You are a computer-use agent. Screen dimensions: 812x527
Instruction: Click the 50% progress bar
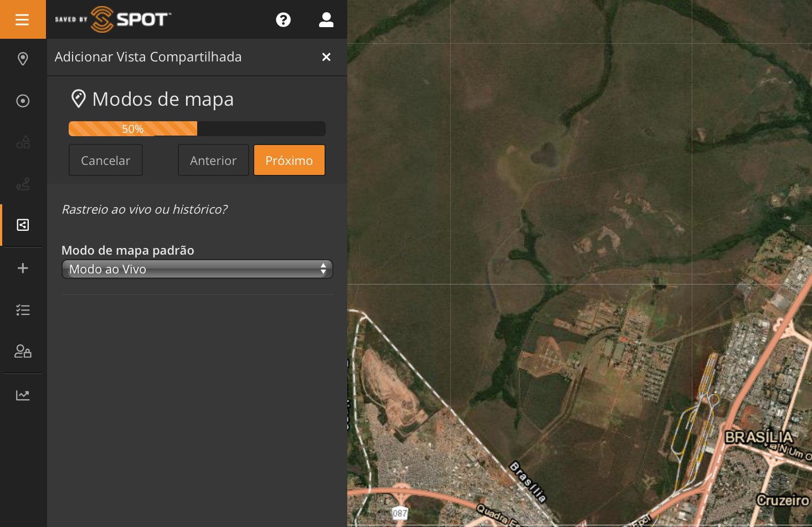(197, 129)
